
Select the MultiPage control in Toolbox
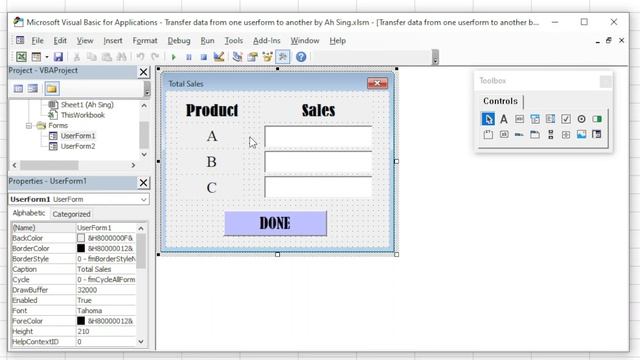coord(535,134)
